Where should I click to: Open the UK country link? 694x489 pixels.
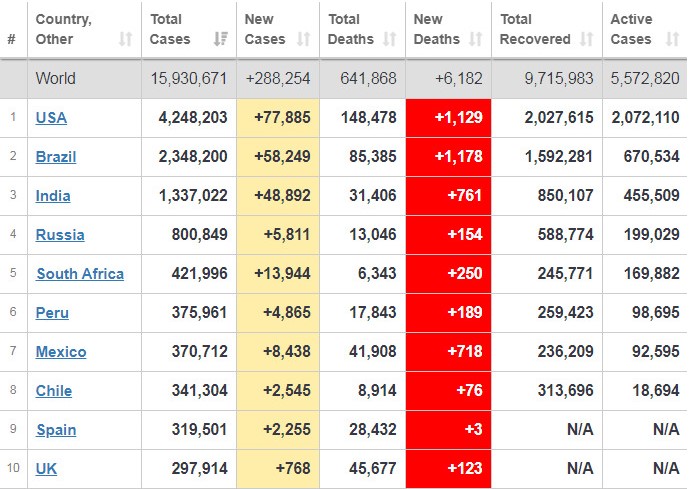[46, 469]
